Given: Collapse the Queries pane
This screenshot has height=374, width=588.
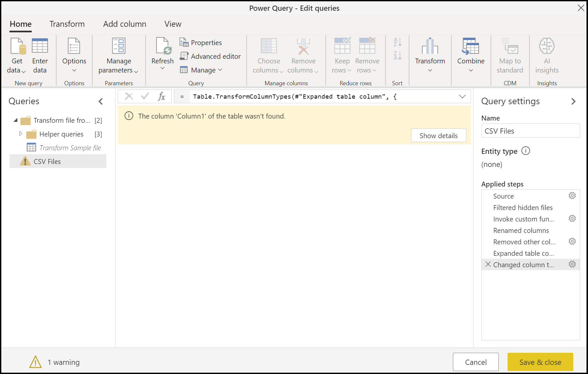Looking at the screenshot, I should point(100,101).
